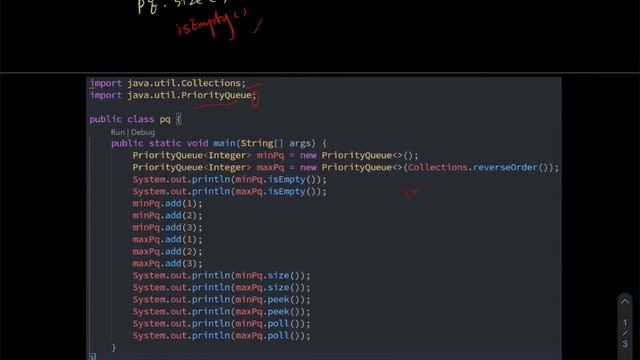Go to previous page with up chevron
Viewport: 640px width, 360px height.
coord(625,302)
